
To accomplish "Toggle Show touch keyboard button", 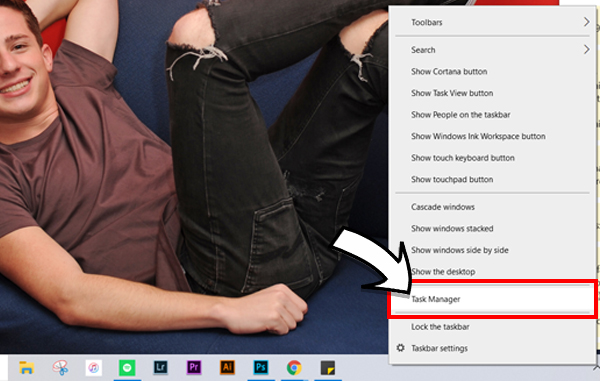I will coord(492,158).
